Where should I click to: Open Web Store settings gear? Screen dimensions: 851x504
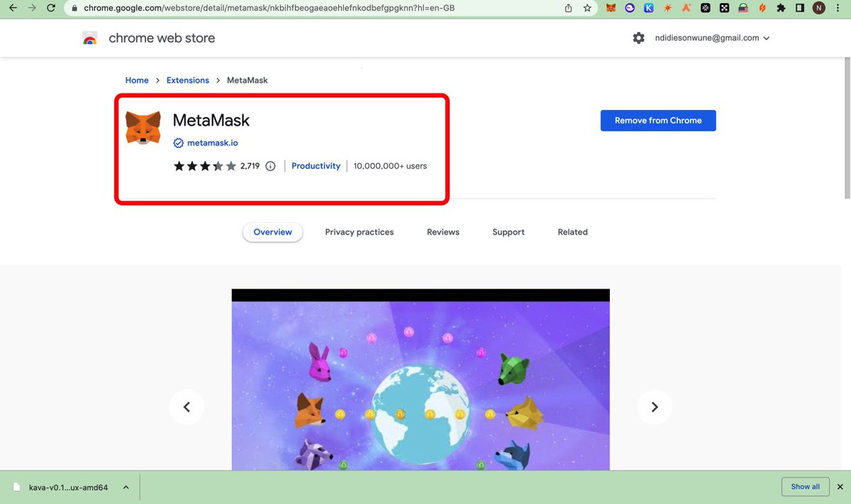click(639, 38)
